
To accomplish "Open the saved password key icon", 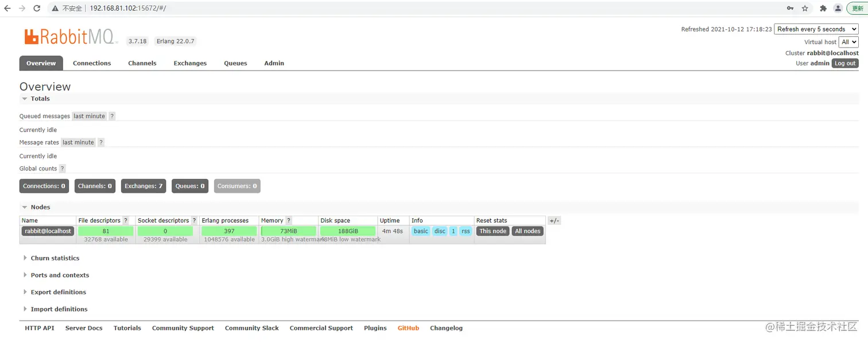I will pos(790,9).
